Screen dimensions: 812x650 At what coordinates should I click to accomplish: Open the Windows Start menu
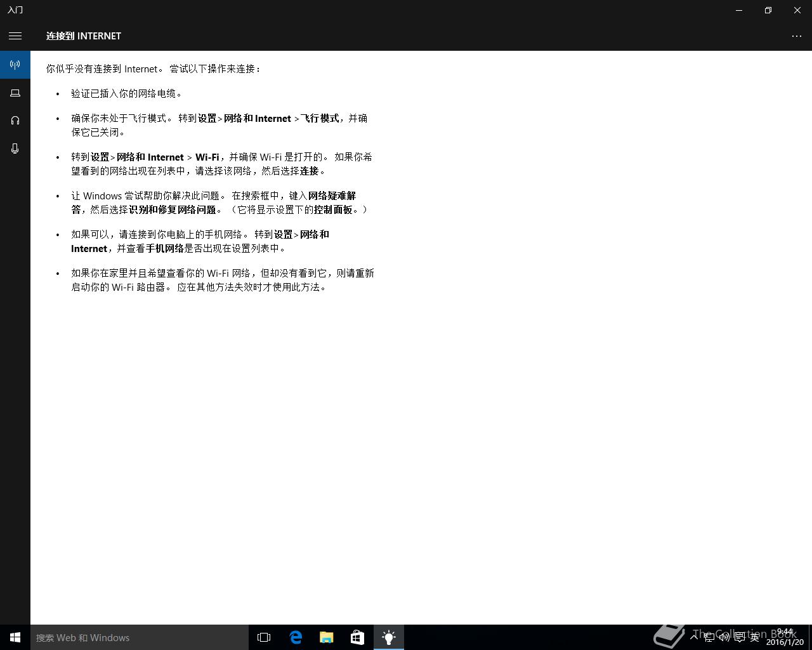coord(15,637)
